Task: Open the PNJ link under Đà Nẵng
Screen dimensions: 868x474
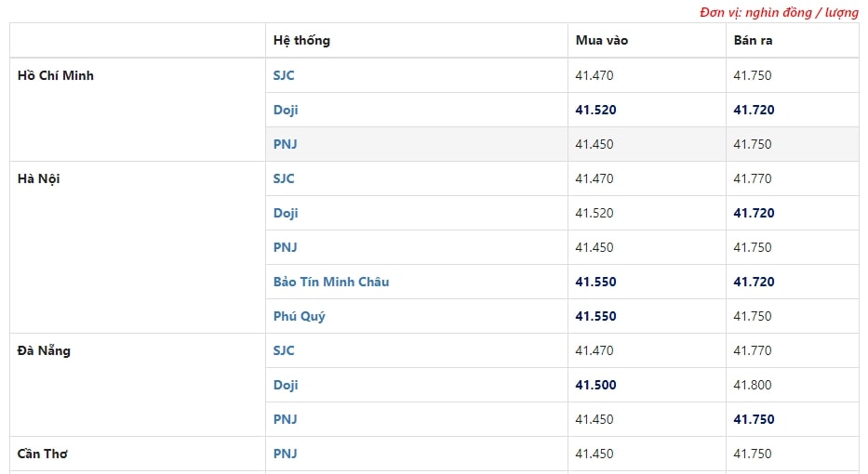Action: pyautogui.click(x=285, y=419)
